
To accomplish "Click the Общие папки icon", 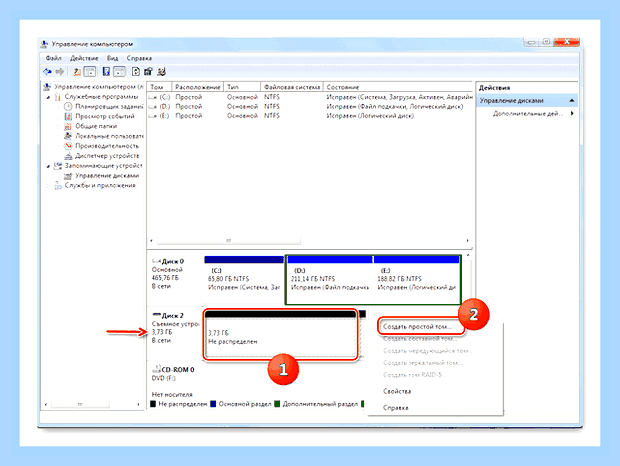I will pos(68,126).
